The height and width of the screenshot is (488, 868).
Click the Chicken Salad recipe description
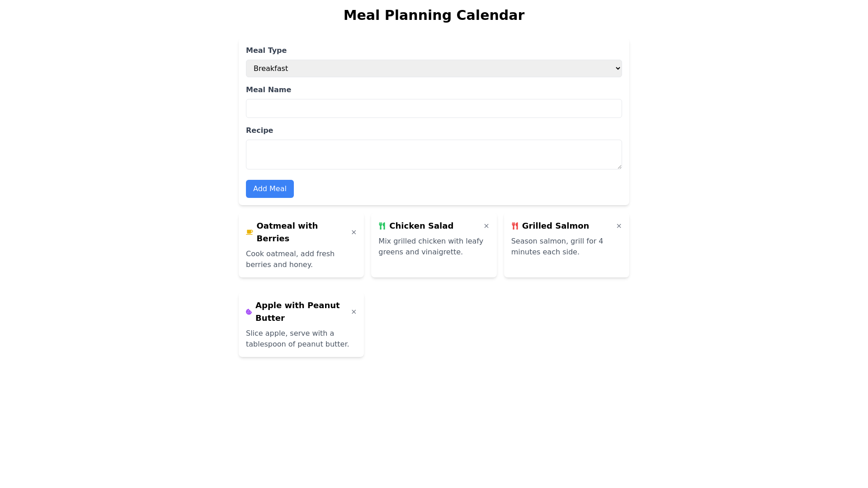coord(430,247)
